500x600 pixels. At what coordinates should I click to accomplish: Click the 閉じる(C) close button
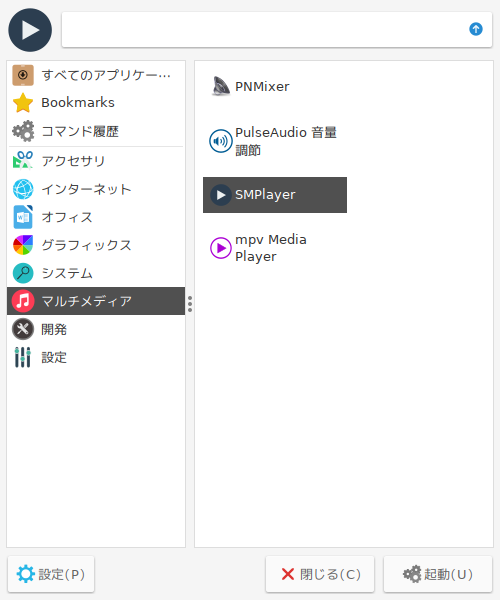coord(320,574)
